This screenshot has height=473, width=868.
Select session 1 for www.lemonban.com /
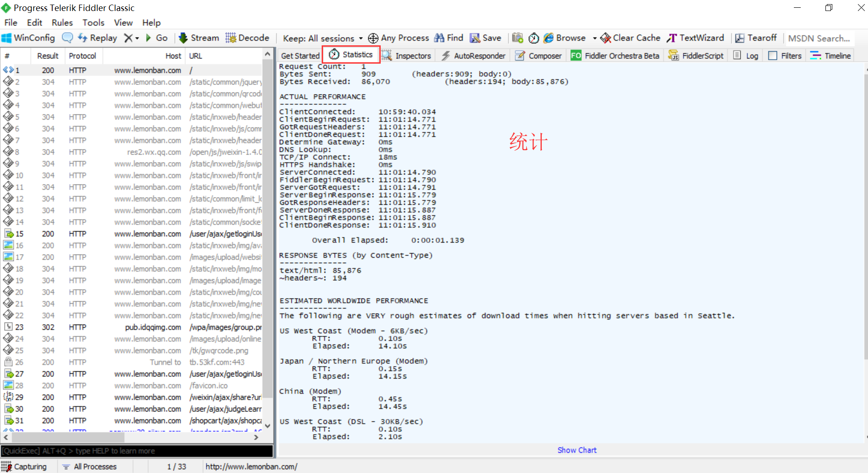coord(132,70)
